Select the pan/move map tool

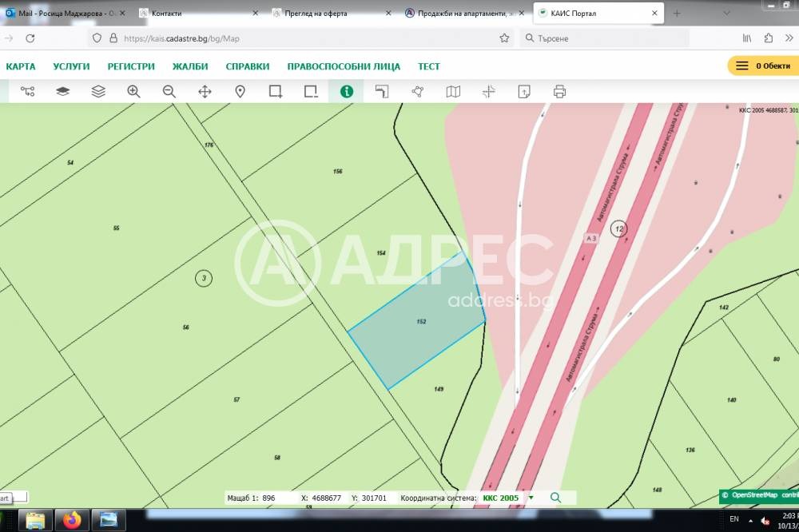205,92
